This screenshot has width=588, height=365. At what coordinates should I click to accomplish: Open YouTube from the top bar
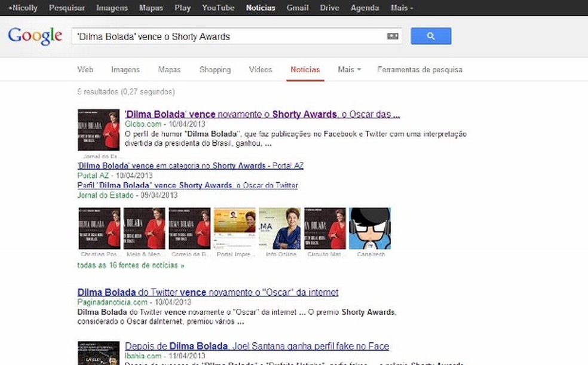[x=218, y=8]
